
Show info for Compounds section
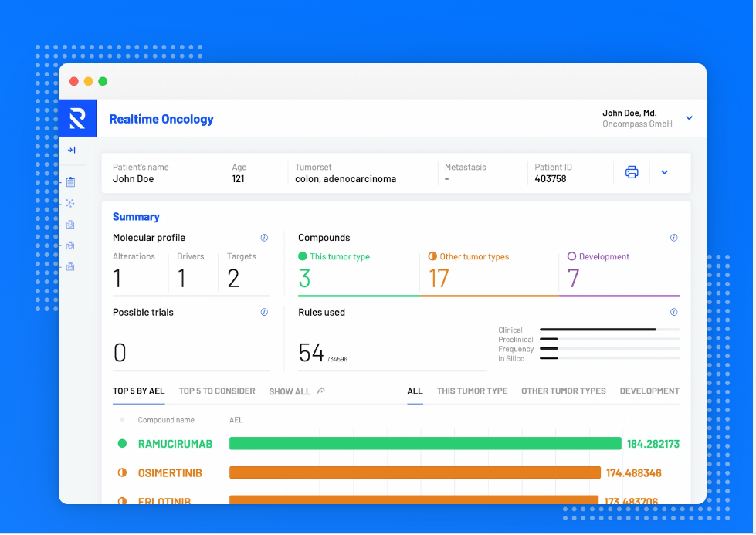pos(673,238)
